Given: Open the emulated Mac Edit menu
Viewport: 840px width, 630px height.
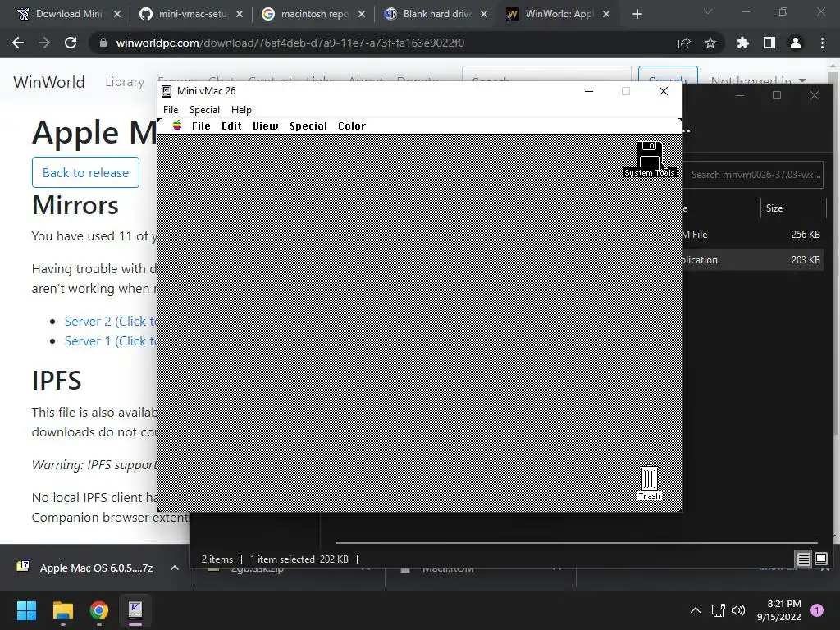Looking at the screenshot, I should (x=231, y=126).
